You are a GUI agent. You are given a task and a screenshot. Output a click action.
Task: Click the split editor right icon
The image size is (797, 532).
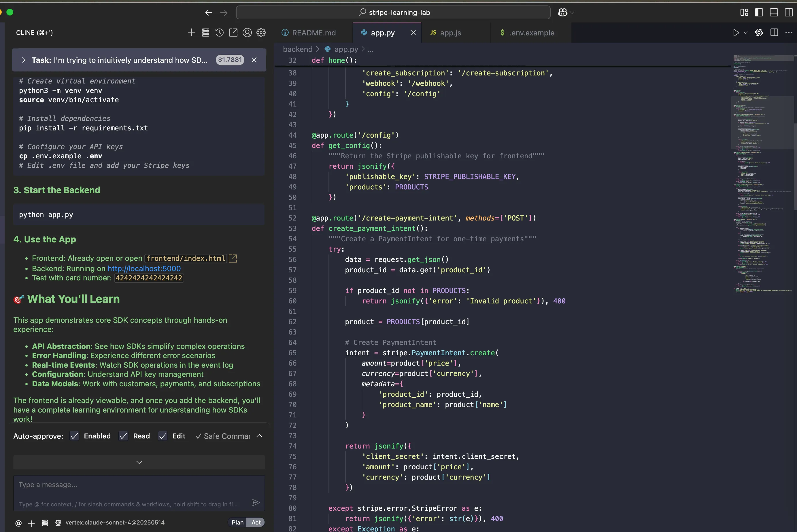tap(774, 33)
